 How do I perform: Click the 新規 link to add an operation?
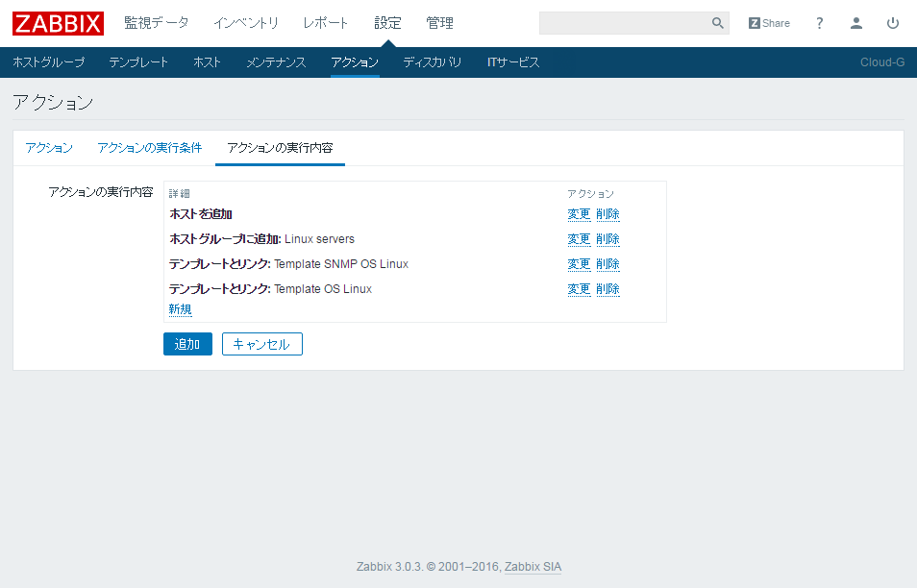pos(179,309)
